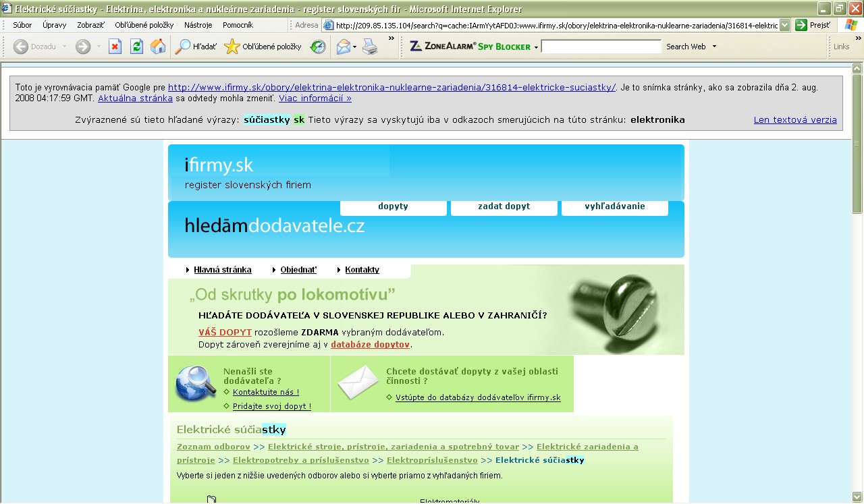The width and height of the screenshot is (864, 504).
Task: Refresh the page with green arrows icon
Action: click(136, 47)
